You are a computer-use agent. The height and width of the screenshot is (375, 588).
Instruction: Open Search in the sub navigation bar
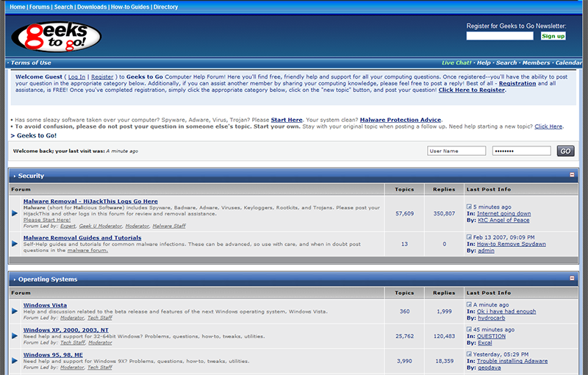click(x=506, y=63)
